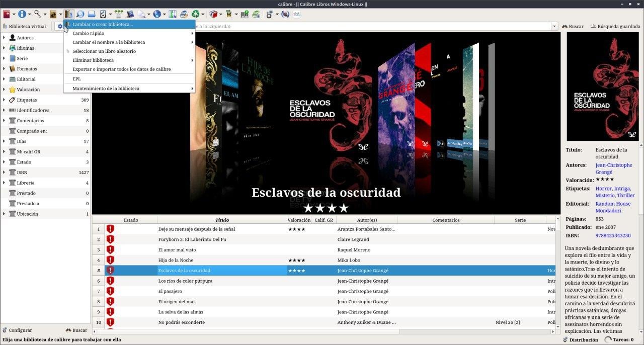Click the Serie blue book icon
The height and width of the screenshot is (345, 644).
click(x=13, y=58)
